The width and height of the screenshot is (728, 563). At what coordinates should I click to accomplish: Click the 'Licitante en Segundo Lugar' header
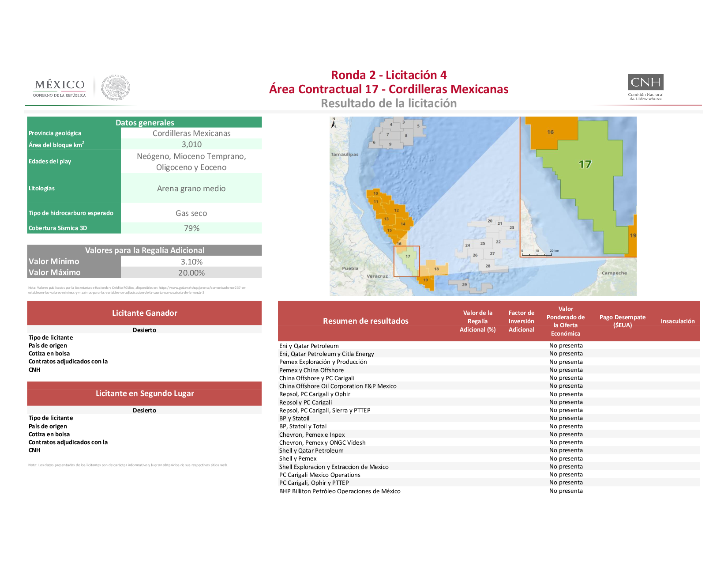point(145,393)
